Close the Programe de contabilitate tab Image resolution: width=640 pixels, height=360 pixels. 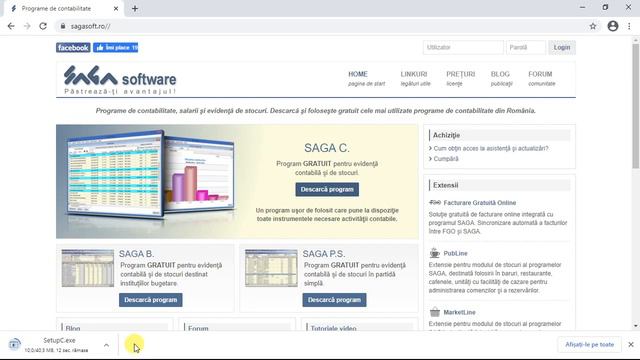(116, 8)
